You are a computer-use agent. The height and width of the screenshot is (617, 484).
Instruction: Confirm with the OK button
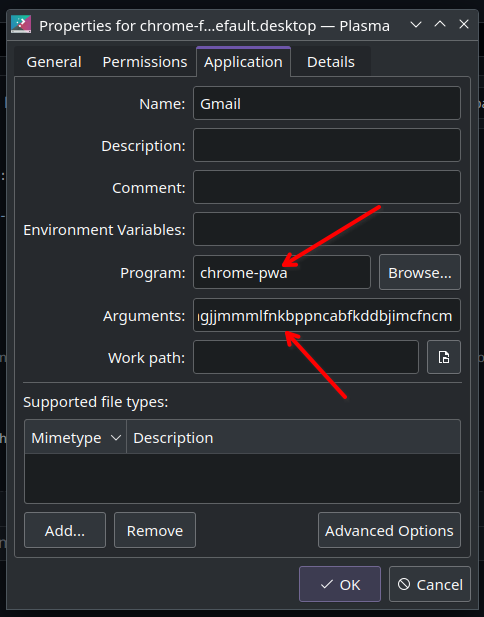(340, 584)
